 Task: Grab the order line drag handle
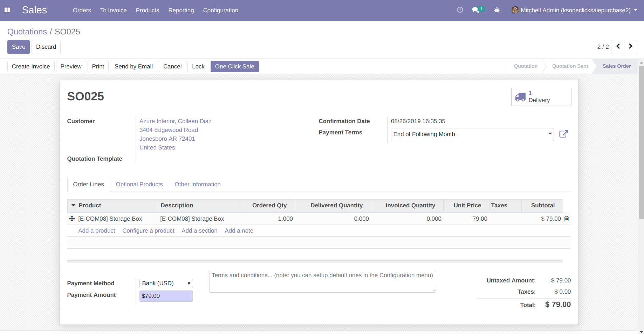click(x=72, y=219)
